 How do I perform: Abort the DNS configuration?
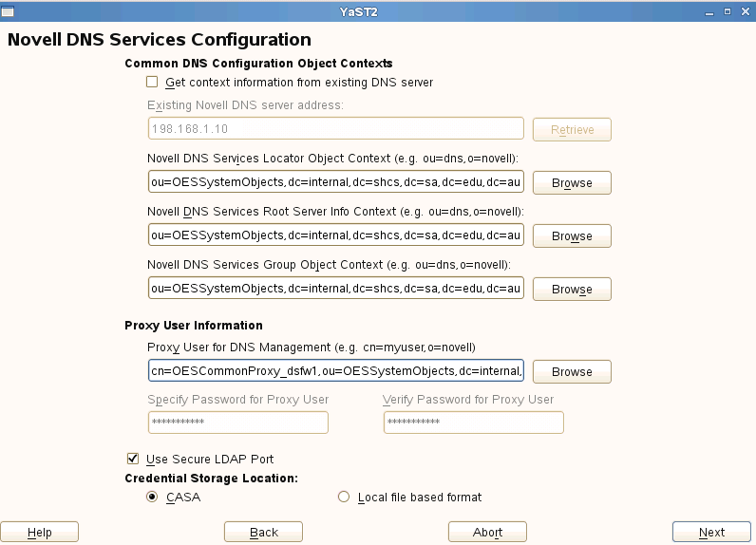487,532
